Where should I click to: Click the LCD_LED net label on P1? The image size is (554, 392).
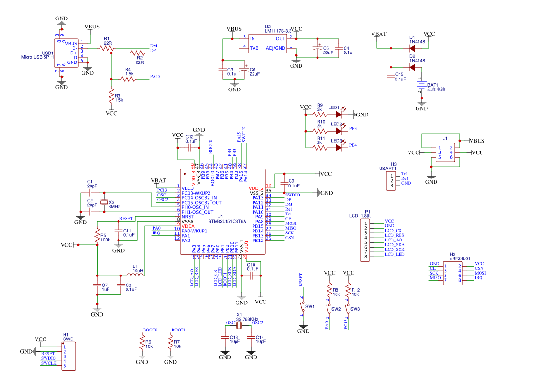tap(395, 254)
